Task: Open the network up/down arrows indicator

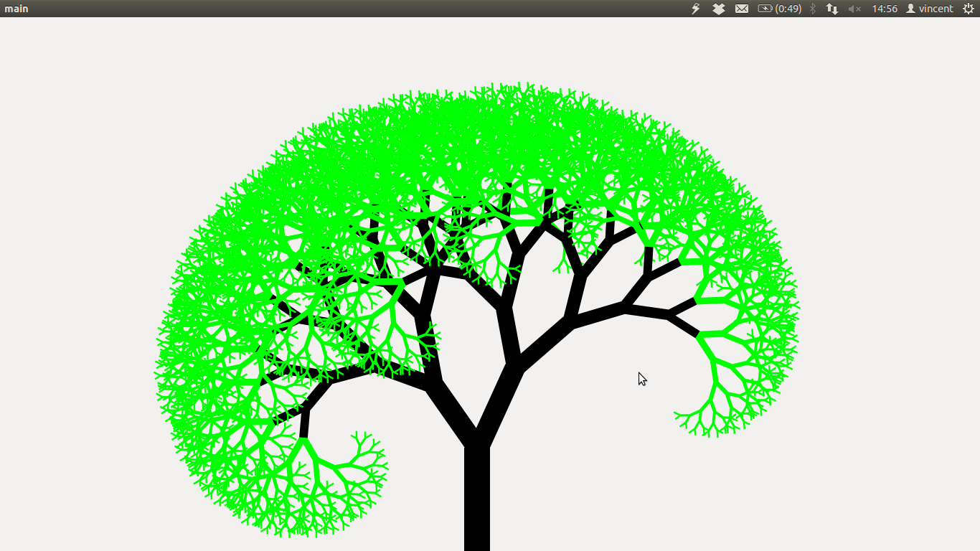Action: [832, 9]
